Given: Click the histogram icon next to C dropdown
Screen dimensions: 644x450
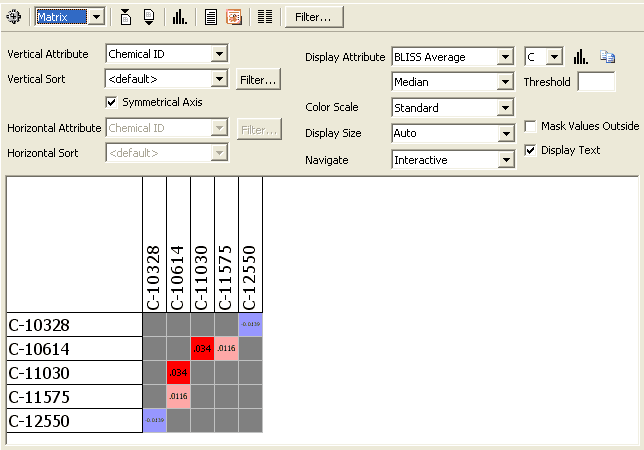Looking at the screenshot, I should click(581, 57).
